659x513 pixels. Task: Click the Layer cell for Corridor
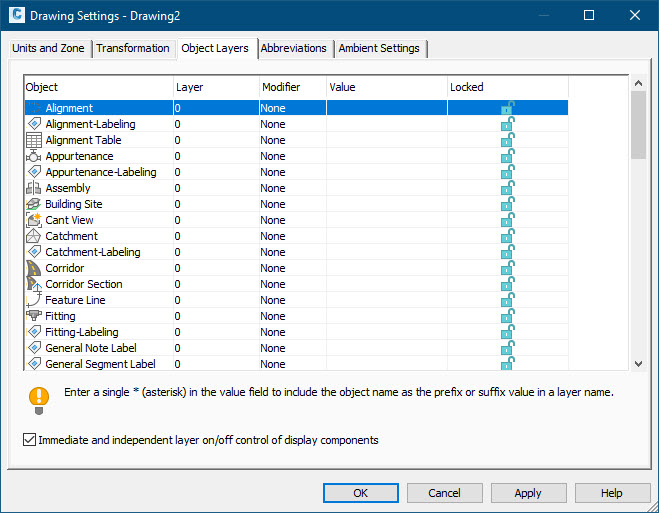[216, 268]
